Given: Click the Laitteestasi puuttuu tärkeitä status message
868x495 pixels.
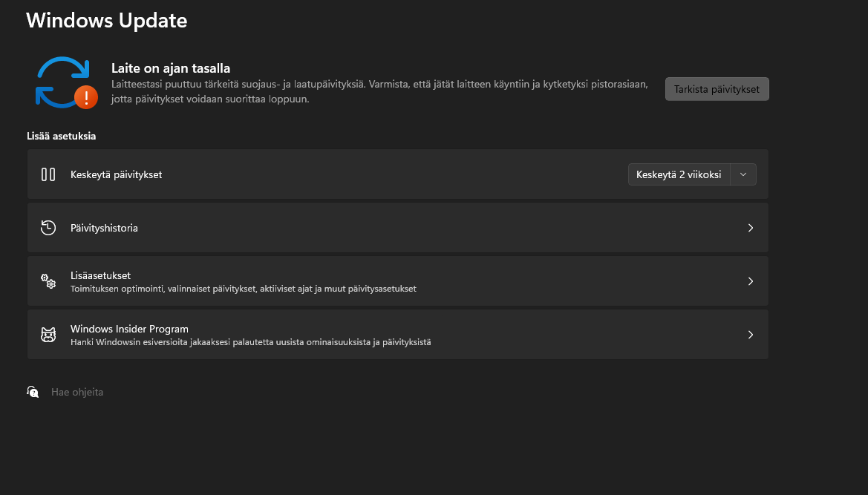Looking at the screenshot, I should coord(379,92).
